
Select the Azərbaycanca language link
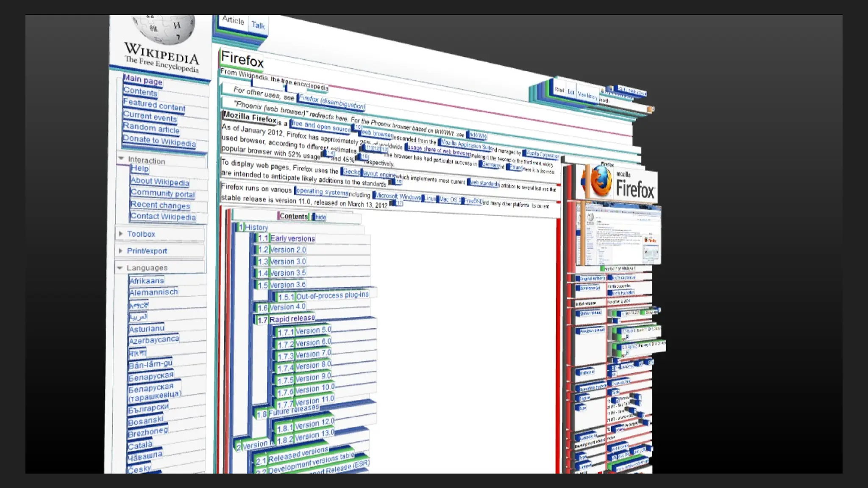click(x=154, y=340)
